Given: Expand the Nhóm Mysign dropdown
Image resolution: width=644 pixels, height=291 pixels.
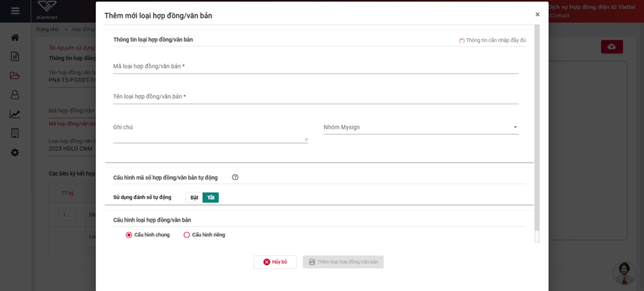Looking at the screenshot, I should pos(421,127).
